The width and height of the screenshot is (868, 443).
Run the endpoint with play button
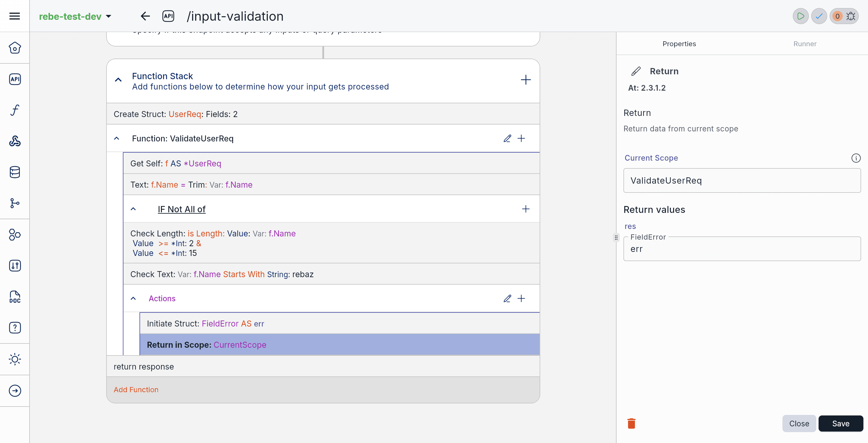pyautogui.click(x=801, y=16)
